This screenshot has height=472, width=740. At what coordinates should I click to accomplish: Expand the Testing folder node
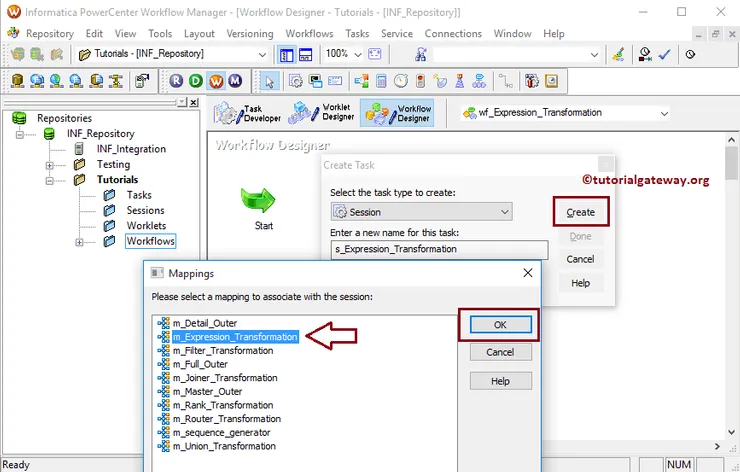(50, 165)
